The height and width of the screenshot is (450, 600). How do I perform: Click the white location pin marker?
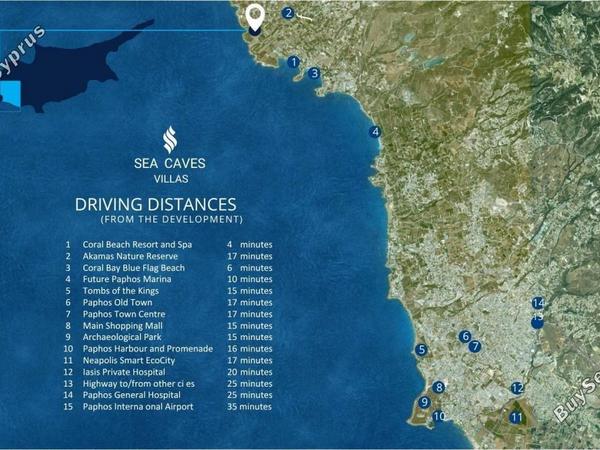point(255,18)
